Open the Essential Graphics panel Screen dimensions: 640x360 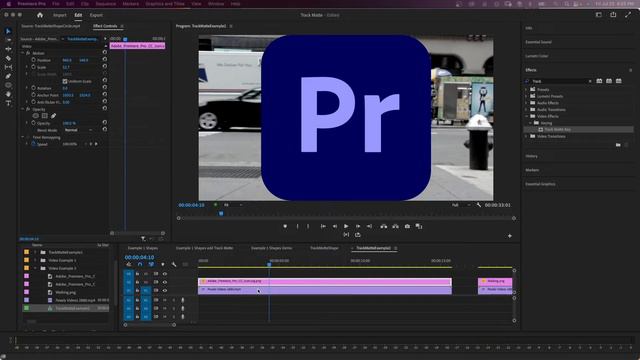[540, 184]
